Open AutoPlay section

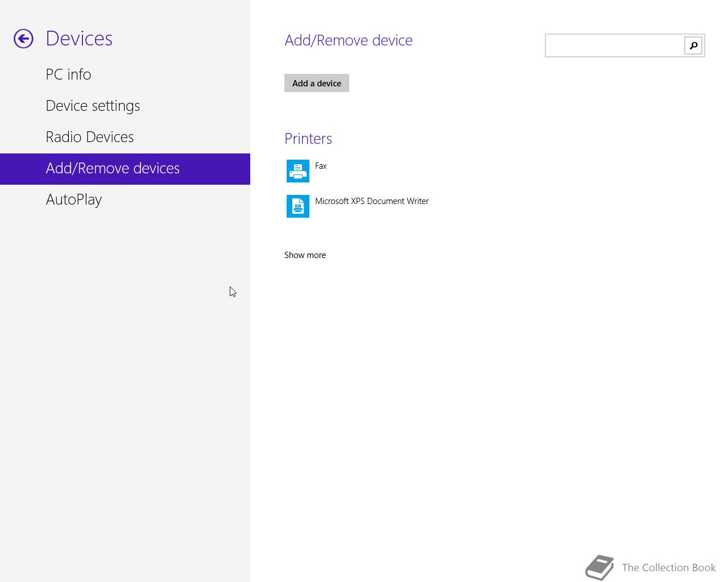(125, 199)
